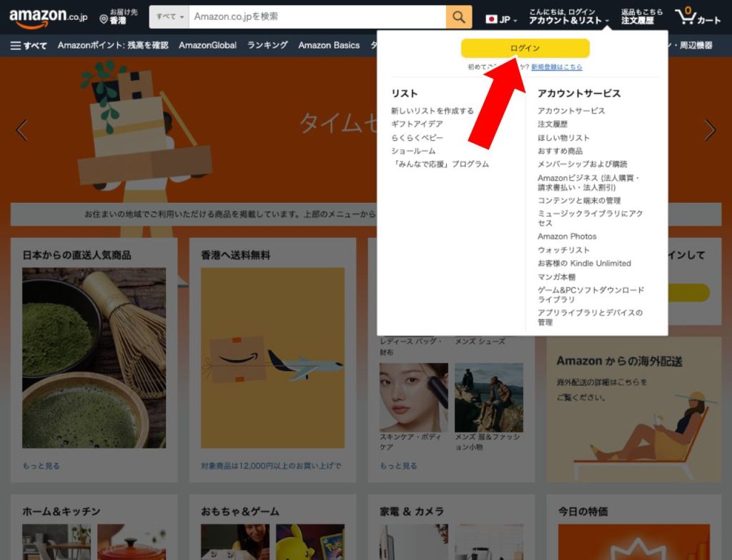Choose 注文履歴 under アカウントサービス menu

point(553,124)
